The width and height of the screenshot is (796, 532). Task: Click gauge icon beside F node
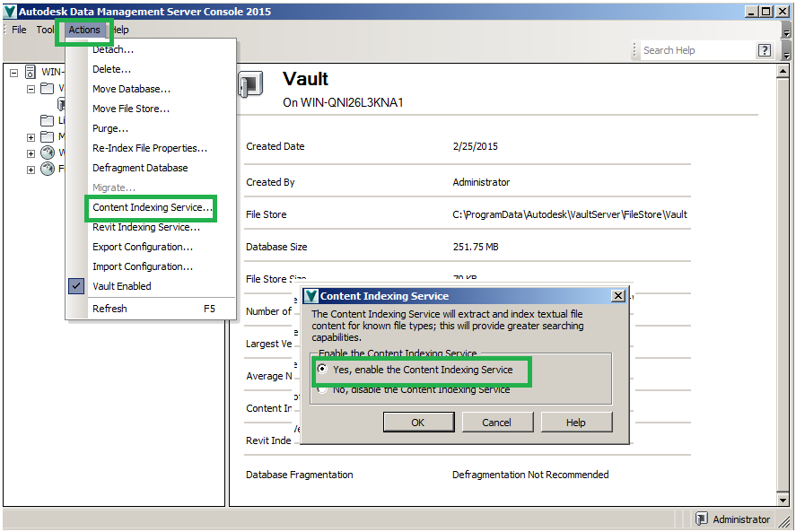(48, 169)
